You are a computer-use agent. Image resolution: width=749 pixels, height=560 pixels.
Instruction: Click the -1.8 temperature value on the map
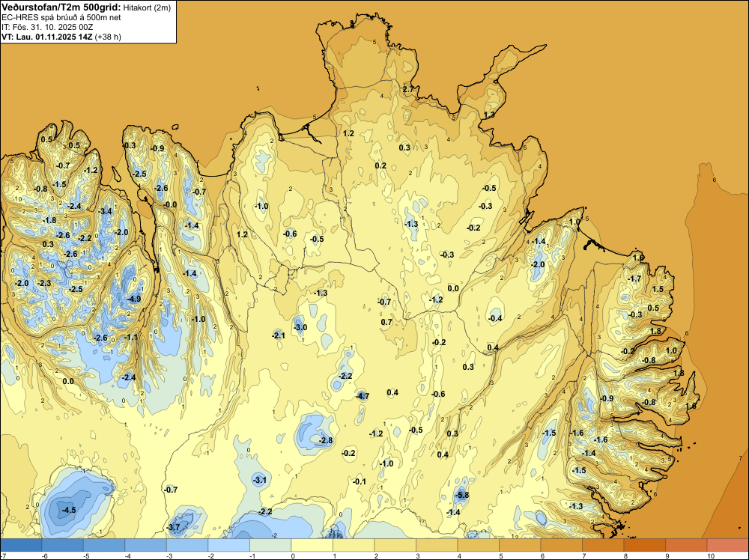click(49, 220)
